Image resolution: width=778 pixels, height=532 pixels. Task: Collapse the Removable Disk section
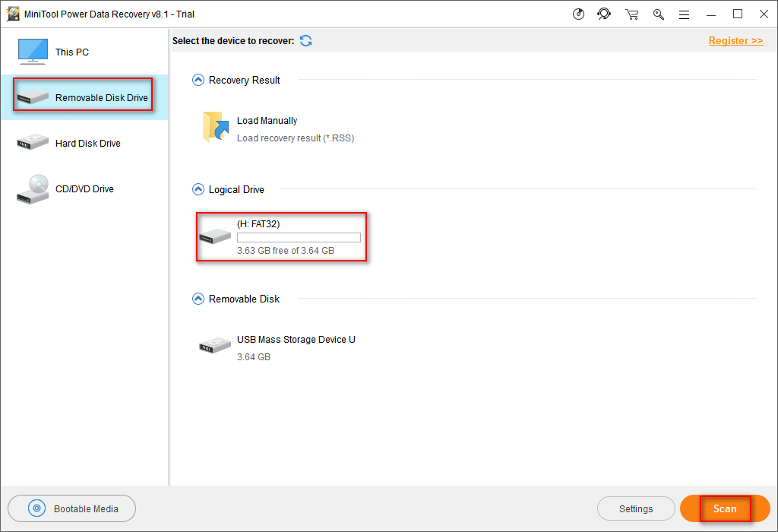point(198,299)
